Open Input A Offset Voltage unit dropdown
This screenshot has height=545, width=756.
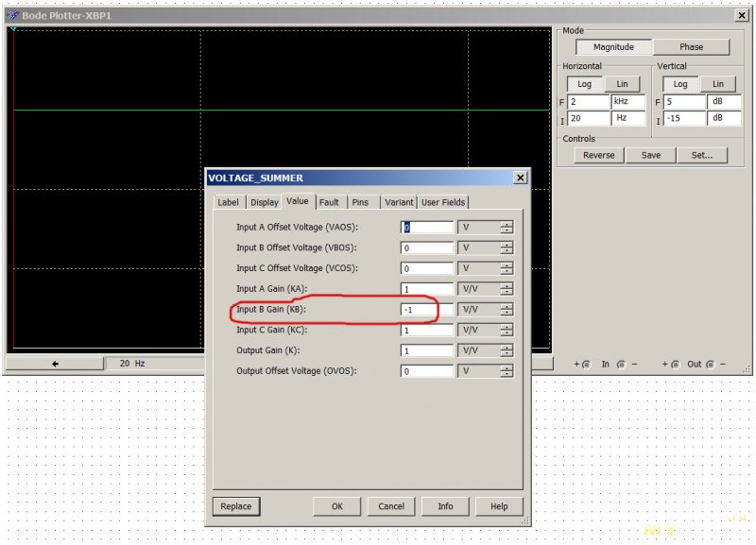point(507,227)
